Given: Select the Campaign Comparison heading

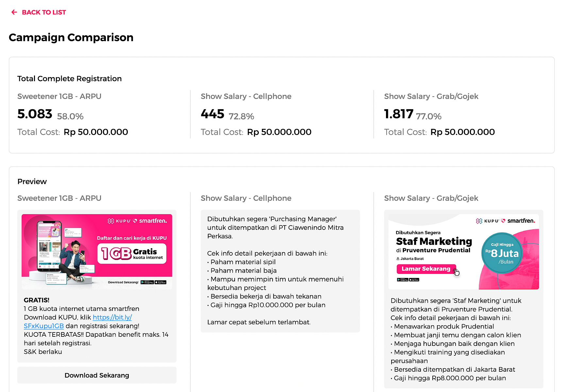Looking at the screenshot, I should pyautogui.click(x=71, y=38).
